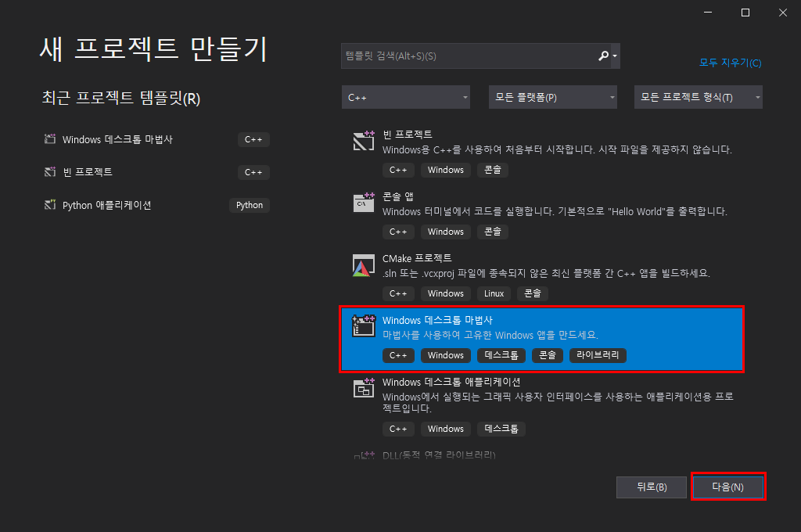This screenshot has width=801, height=532.
Task: Click the 다음(N) next button
Action: click(x=728, y=487)
